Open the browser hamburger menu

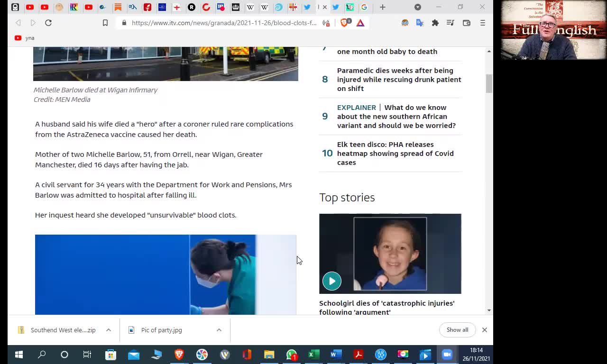point(483,23)
